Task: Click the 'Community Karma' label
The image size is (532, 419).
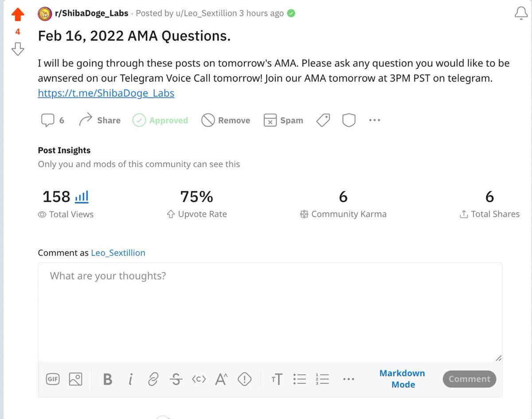Action: tap(349, 214)
